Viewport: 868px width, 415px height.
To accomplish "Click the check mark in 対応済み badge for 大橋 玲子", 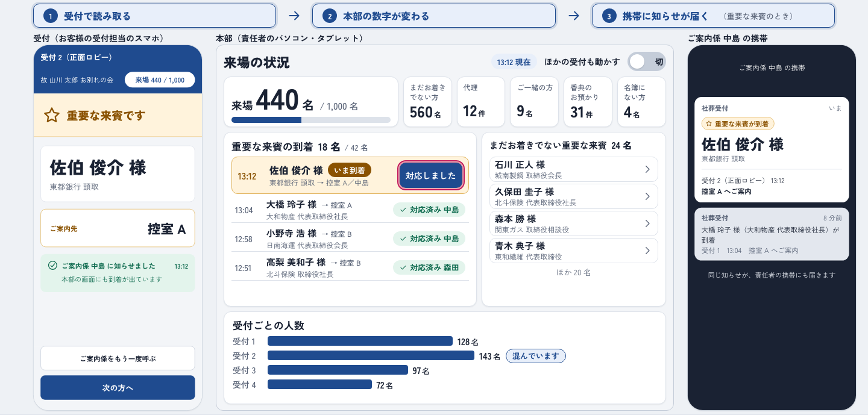I will click(402, 210).
